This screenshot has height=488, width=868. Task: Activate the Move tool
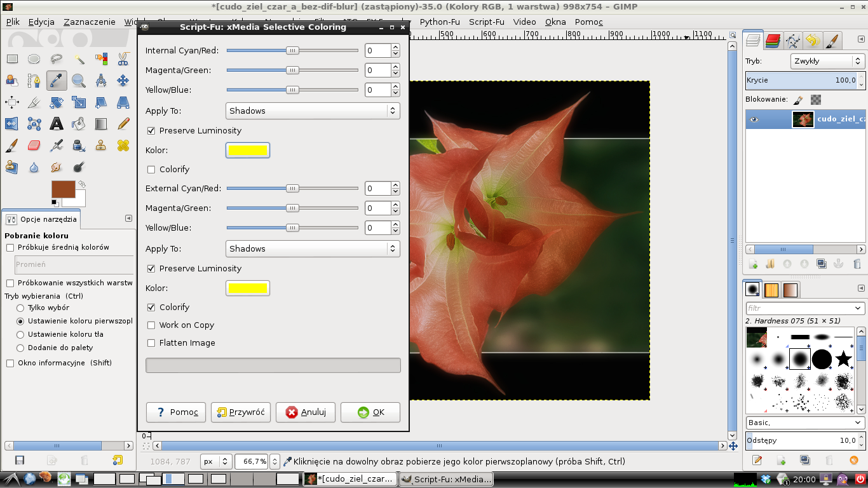pos(123,81)
